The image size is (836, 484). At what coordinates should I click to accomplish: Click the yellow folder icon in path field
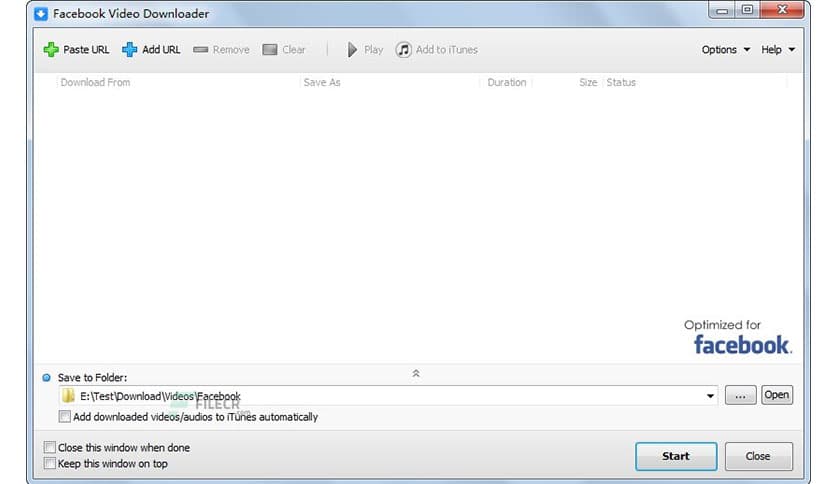68,396
